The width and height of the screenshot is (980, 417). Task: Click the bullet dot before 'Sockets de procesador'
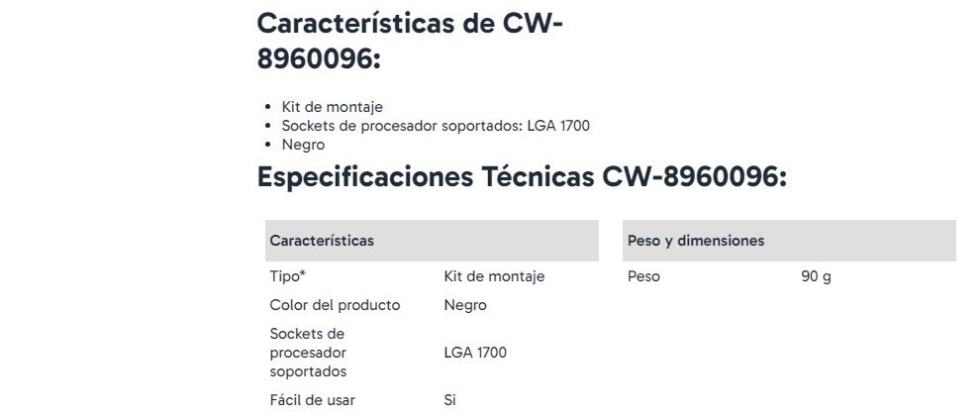click(269, 126)
